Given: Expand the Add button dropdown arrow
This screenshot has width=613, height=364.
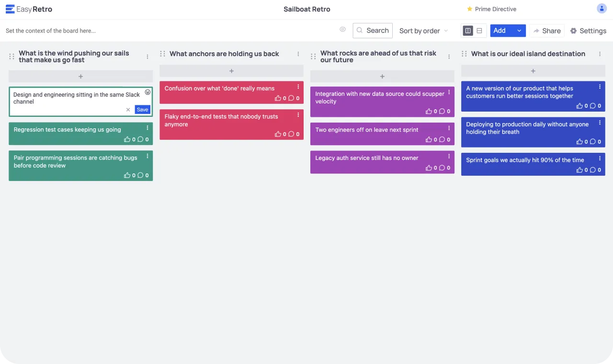Looking at the screenshot, I should click(519, 31).
